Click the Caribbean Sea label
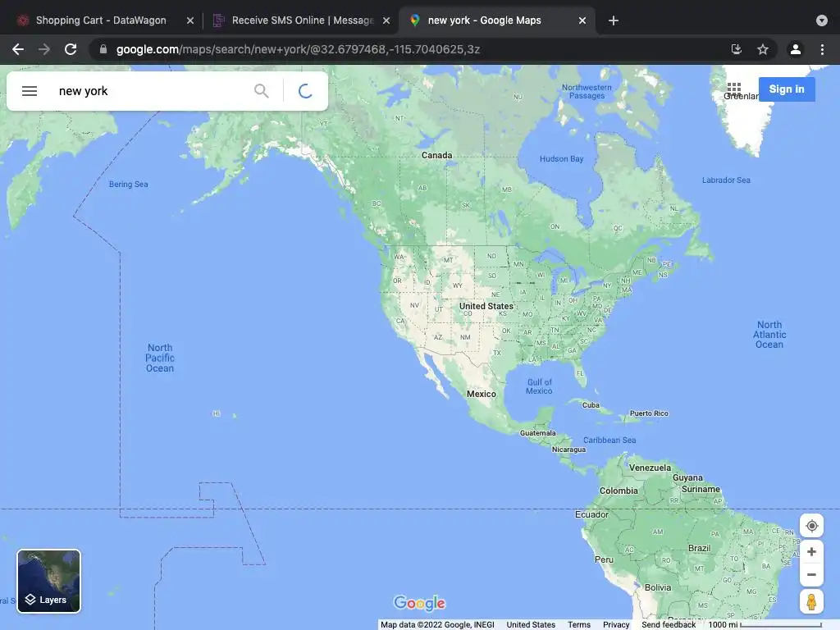 tap(609, 441)
